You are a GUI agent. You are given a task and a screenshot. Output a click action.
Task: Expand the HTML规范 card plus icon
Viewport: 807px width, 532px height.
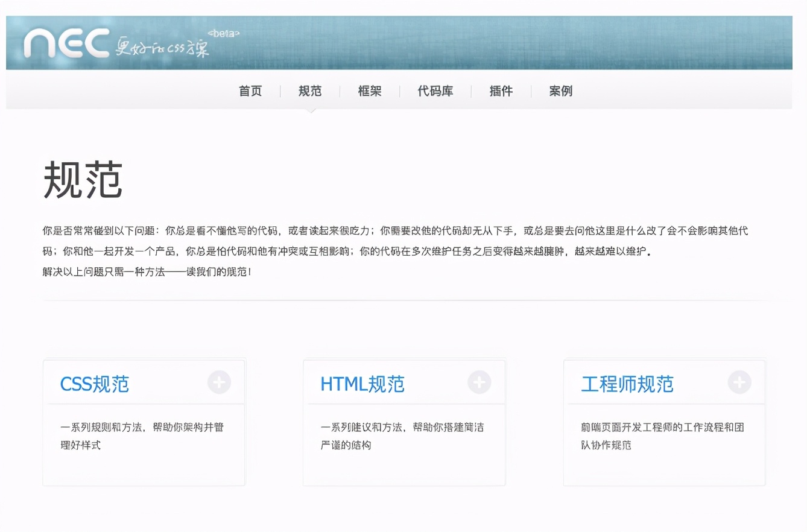[x=479, y=382]
